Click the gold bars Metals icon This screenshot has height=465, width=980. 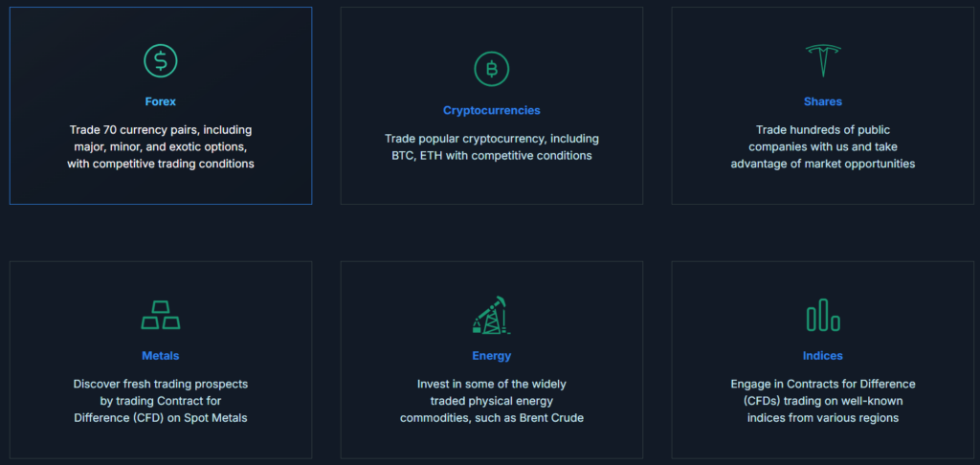[x=161, y=314]
